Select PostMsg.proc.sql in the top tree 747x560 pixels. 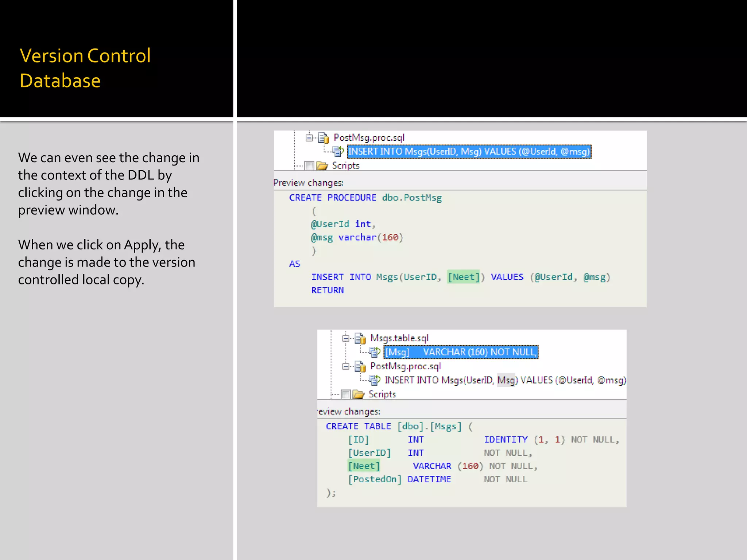(x=369, y=138)
